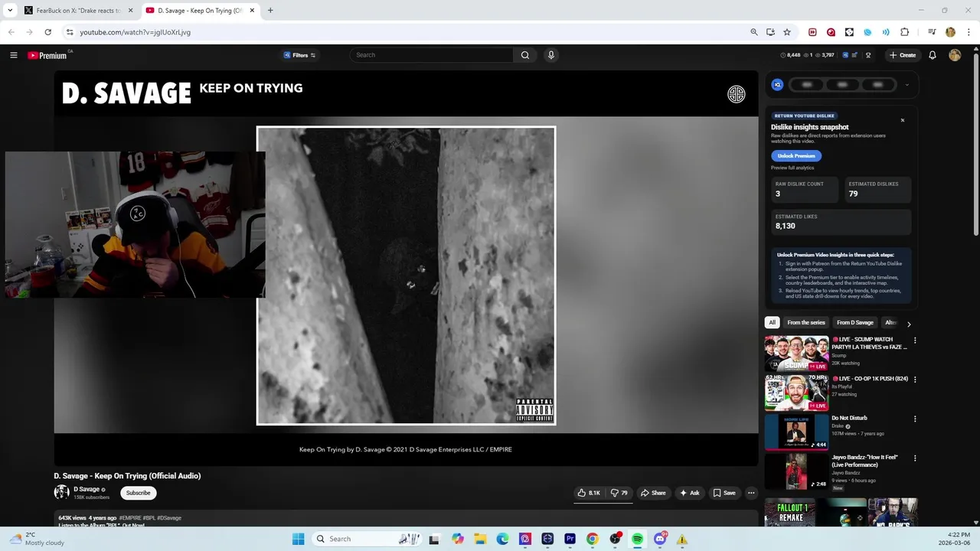Open the page zoom magnifier in address bar

[x=754, y=32]
